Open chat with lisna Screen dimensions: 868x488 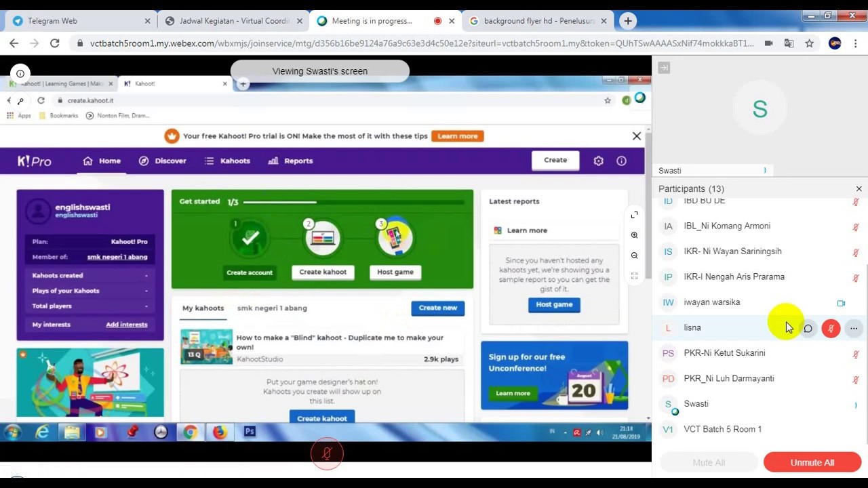coord(808,329)
